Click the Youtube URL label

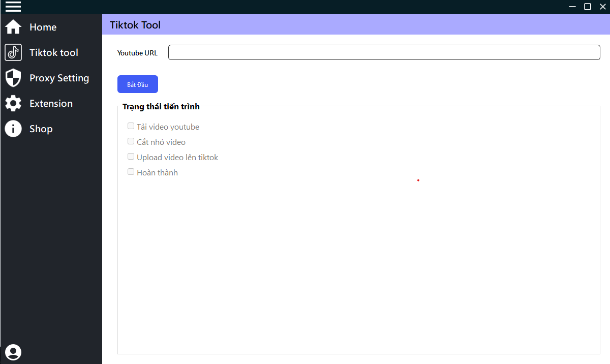click(137, 53)
